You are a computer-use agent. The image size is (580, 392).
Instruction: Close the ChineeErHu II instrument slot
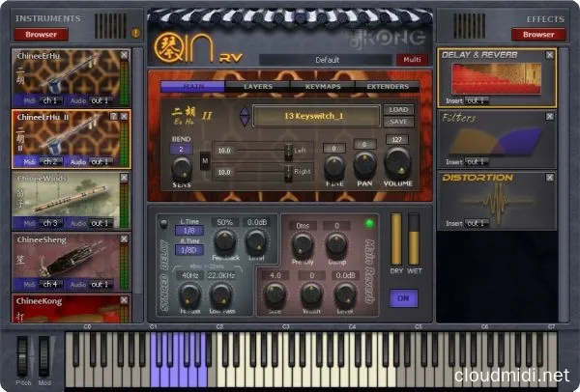(125, 117)
